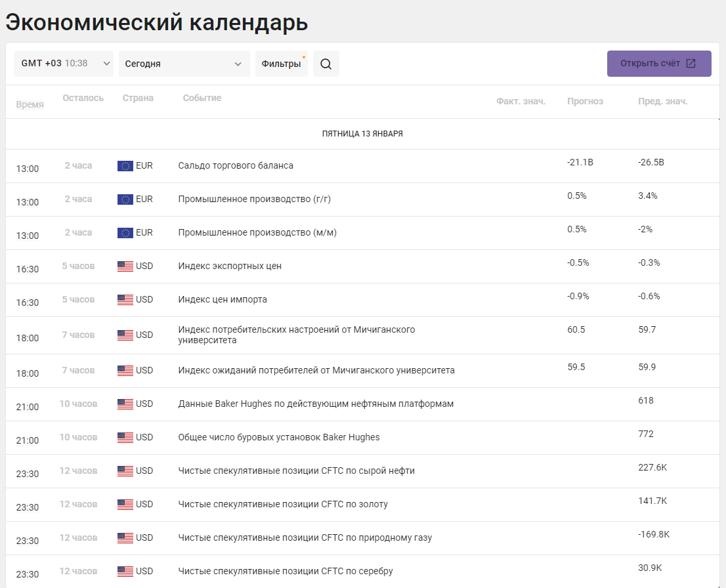Click the US flag on the Baker Hughes rig count row
This screenshot has height=588, width=726.
[125, 438]
